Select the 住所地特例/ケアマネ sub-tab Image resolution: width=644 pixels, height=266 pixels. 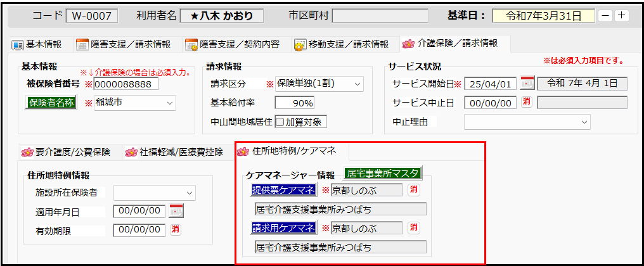click(292, 151)
